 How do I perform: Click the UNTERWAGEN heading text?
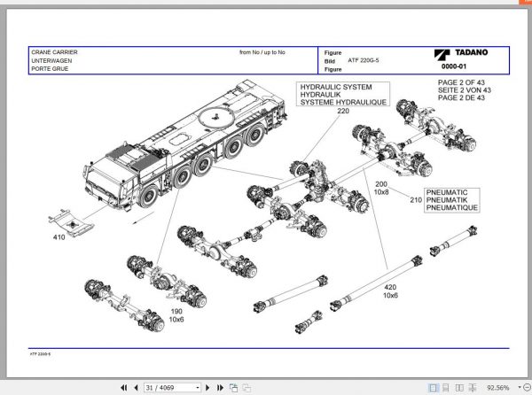coord(51,60)
